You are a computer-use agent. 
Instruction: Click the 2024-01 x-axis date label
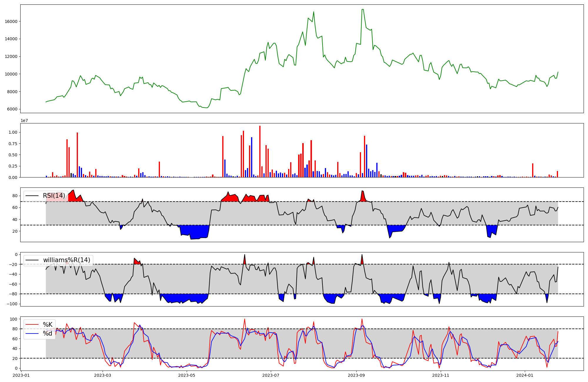pyautogui.click(x=524, y=375)
